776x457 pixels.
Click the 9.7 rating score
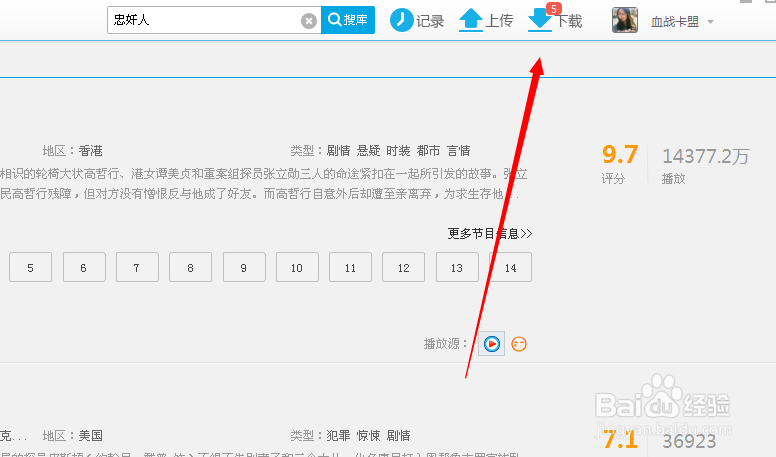tap(620, 154)
